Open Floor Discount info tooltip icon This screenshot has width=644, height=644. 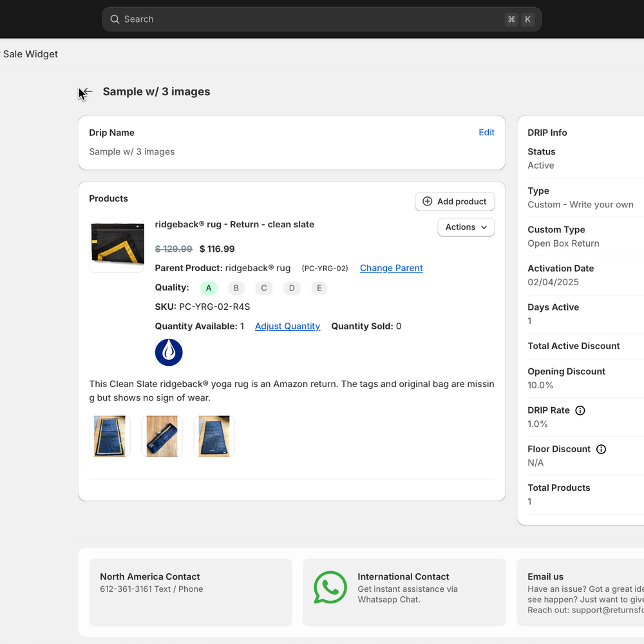click(x=601, y=450)
